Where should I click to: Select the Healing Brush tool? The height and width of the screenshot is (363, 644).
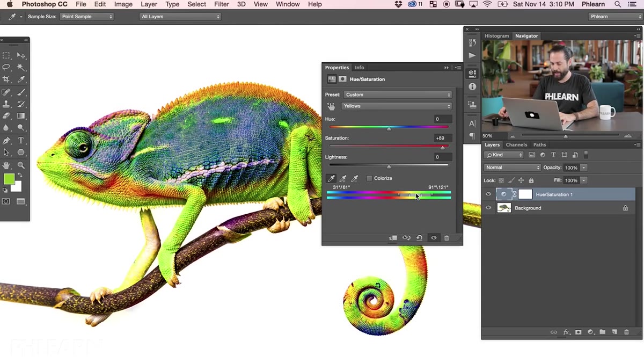pos(6,92)
